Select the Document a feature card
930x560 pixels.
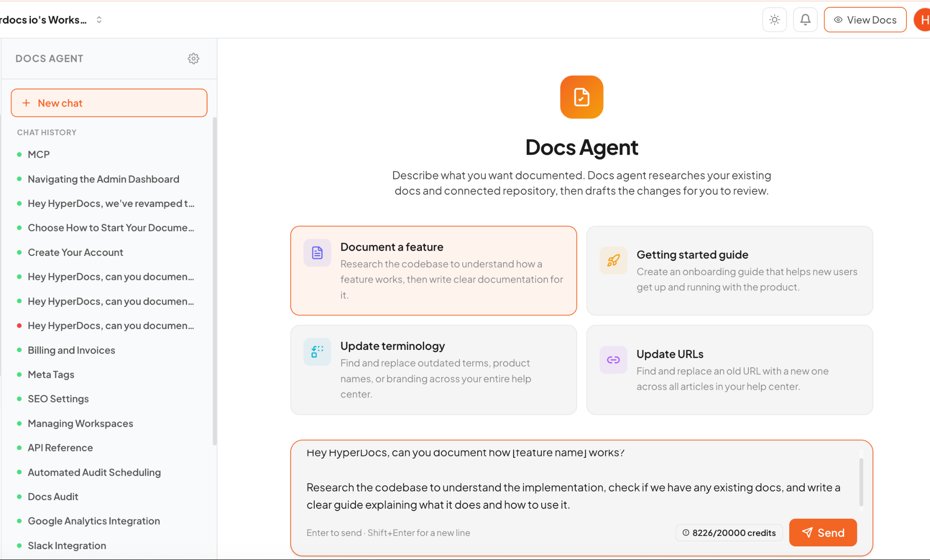(x=434, y=270)
